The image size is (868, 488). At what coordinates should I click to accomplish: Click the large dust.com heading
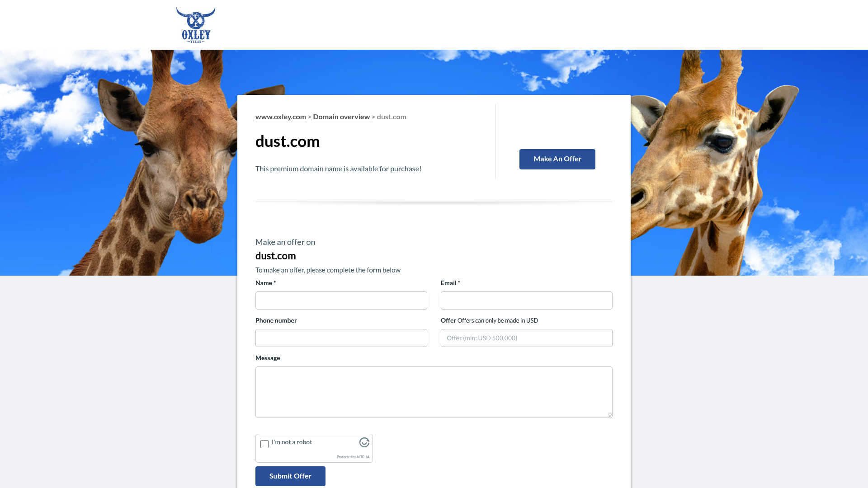(288, 141)
